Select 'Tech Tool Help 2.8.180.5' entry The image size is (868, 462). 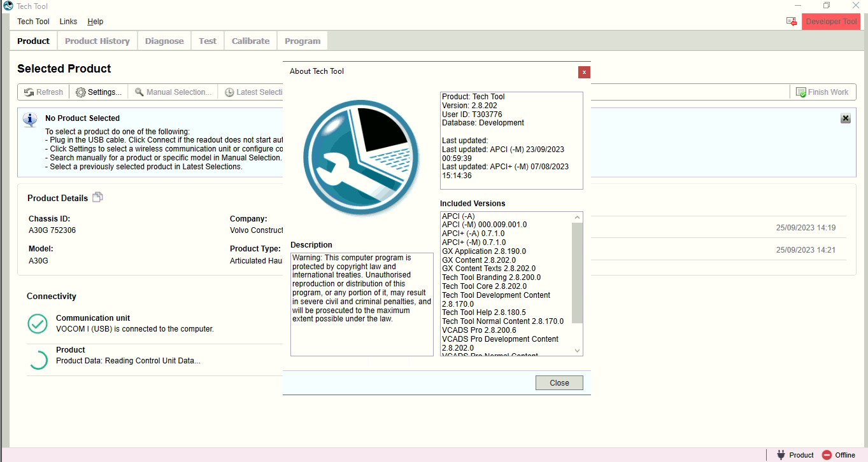(484, 312)
